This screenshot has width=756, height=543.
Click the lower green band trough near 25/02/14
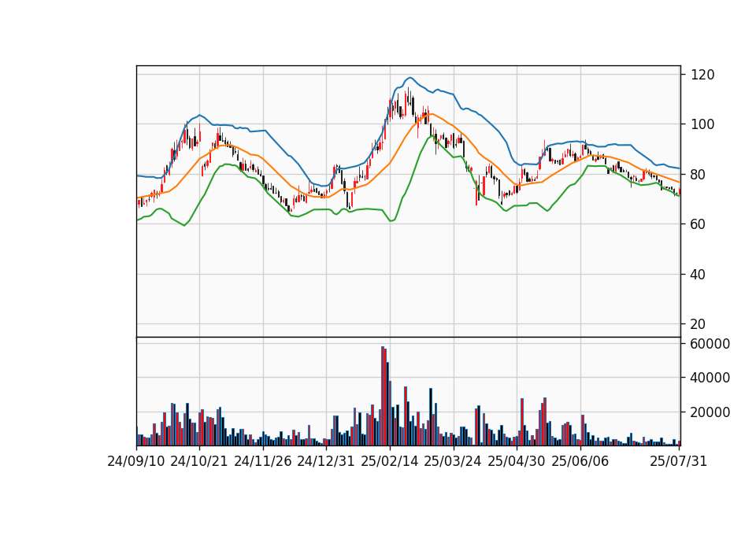392,220
